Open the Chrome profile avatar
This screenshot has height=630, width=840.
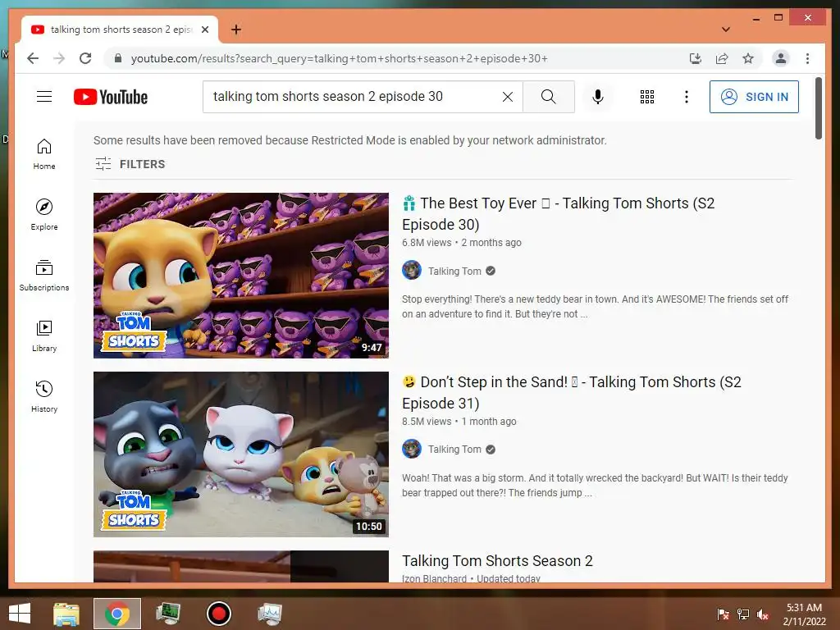click(x=781, y=58)
